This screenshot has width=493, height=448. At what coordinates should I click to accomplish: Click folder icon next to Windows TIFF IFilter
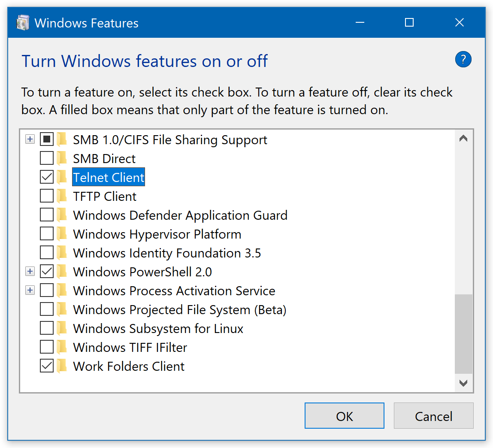[x=62, y=347]
